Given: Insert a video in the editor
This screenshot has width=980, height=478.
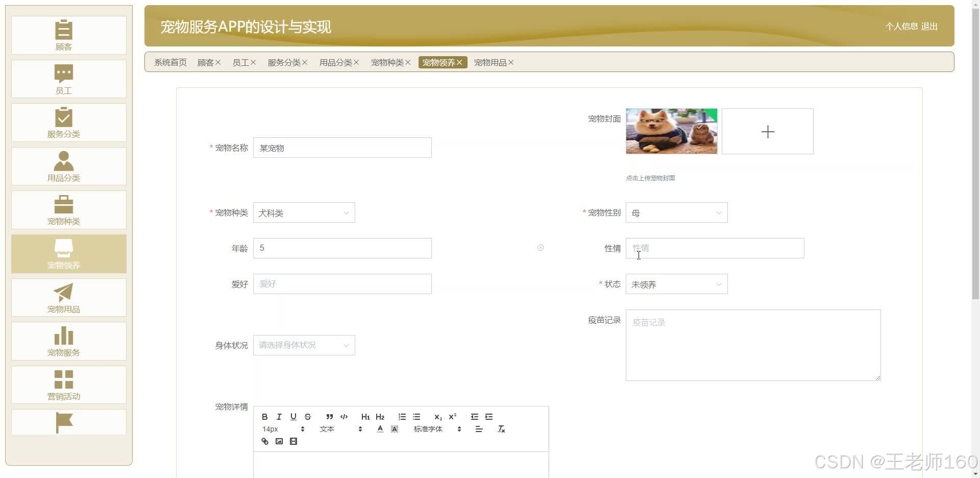Looking at the screenshot, I should 293,441.
